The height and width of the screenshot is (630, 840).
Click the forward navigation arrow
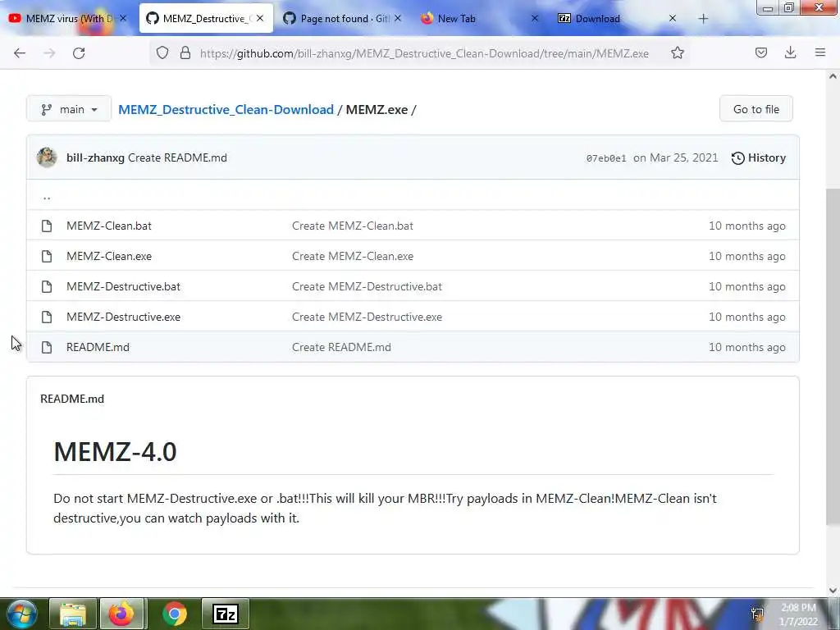click(x=49, y=53)
